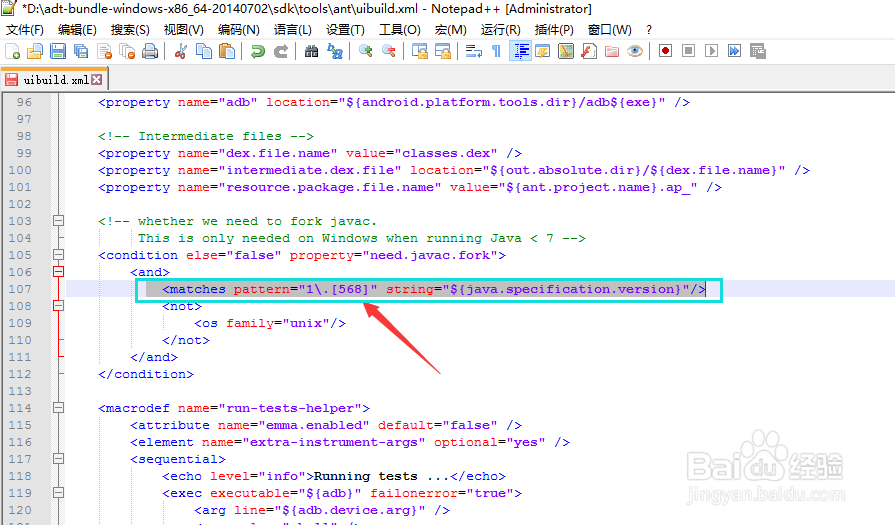Open the 插件(P) menu
895x525 pixels.
pyautogui.click(x=554, y=30)
